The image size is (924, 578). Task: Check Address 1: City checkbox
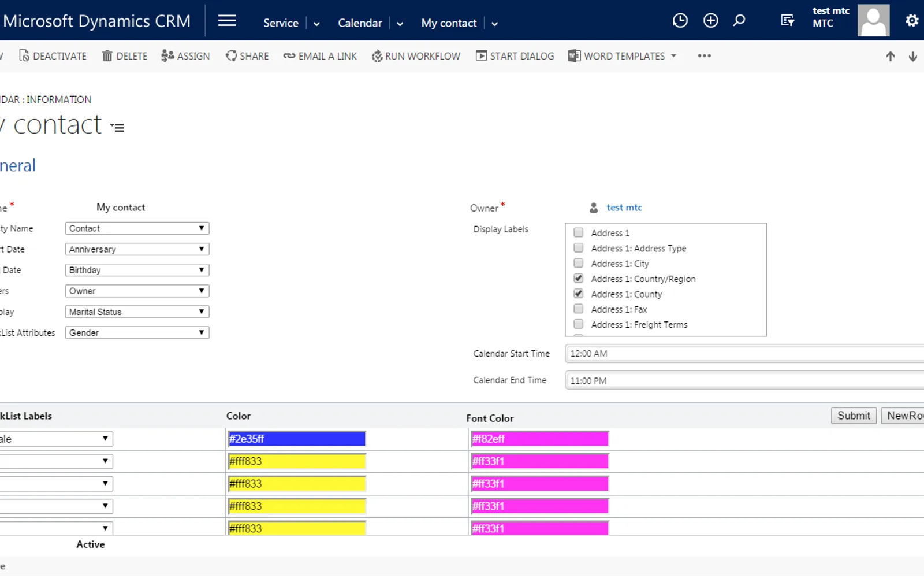coord(579,263)
